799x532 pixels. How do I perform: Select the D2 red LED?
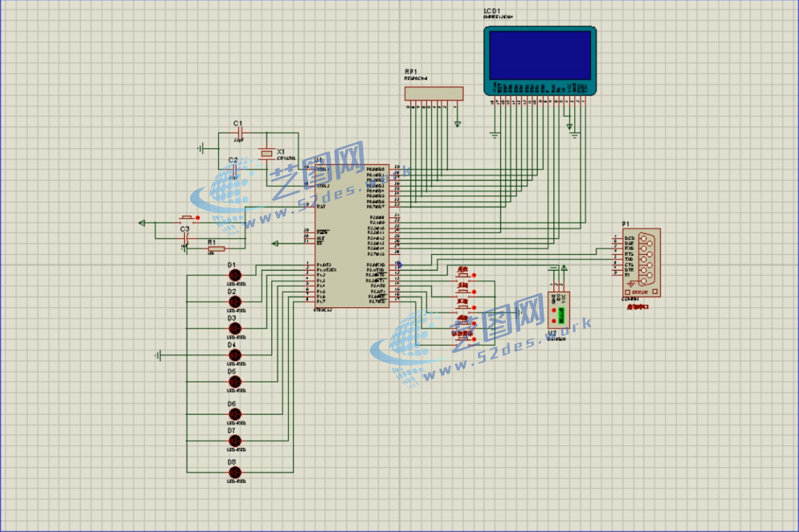(235, 302)
